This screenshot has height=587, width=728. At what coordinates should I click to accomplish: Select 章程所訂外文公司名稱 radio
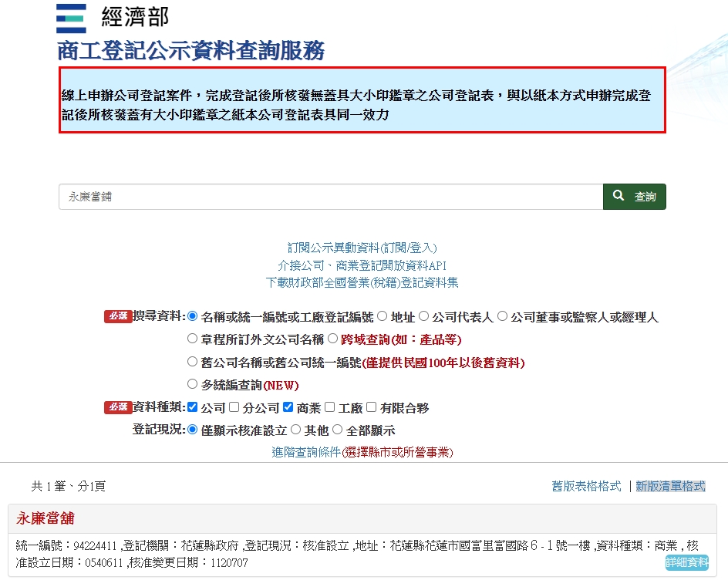click(192, 339)
